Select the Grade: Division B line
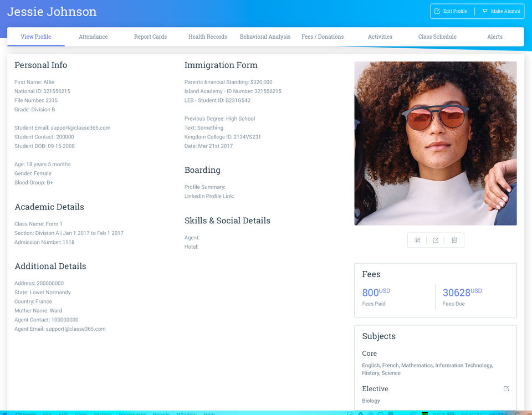This screenshot has height=415, width=532. [34, 110]
